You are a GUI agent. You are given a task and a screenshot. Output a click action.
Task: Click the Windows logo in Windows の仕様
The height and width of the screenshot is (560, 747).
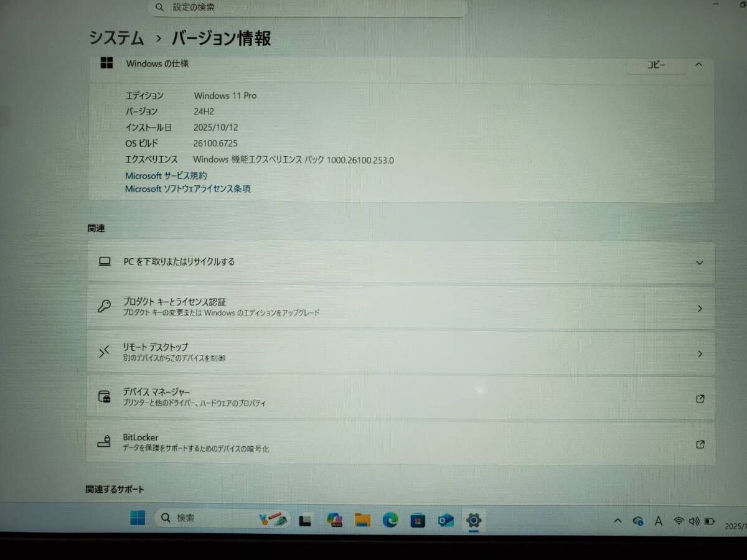(x=107, y=63)
